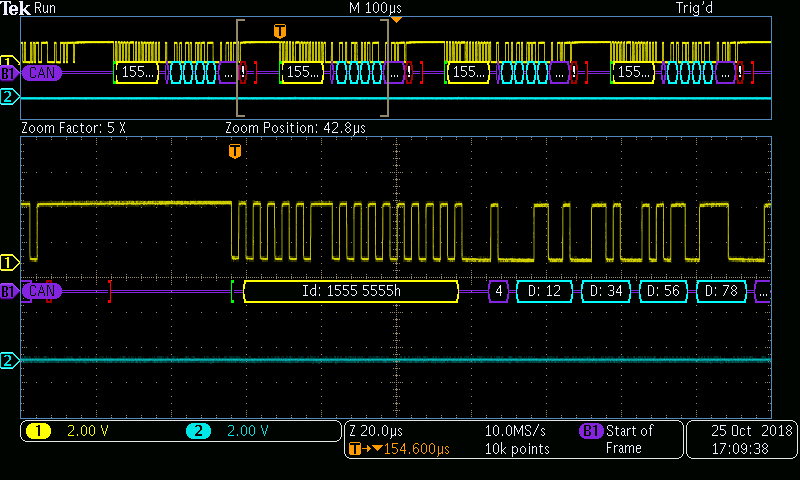Screen dimensions: 800x480
Task: Click B1 bus marker in overview
Action: pyautogui.click(x=9, y=73)
